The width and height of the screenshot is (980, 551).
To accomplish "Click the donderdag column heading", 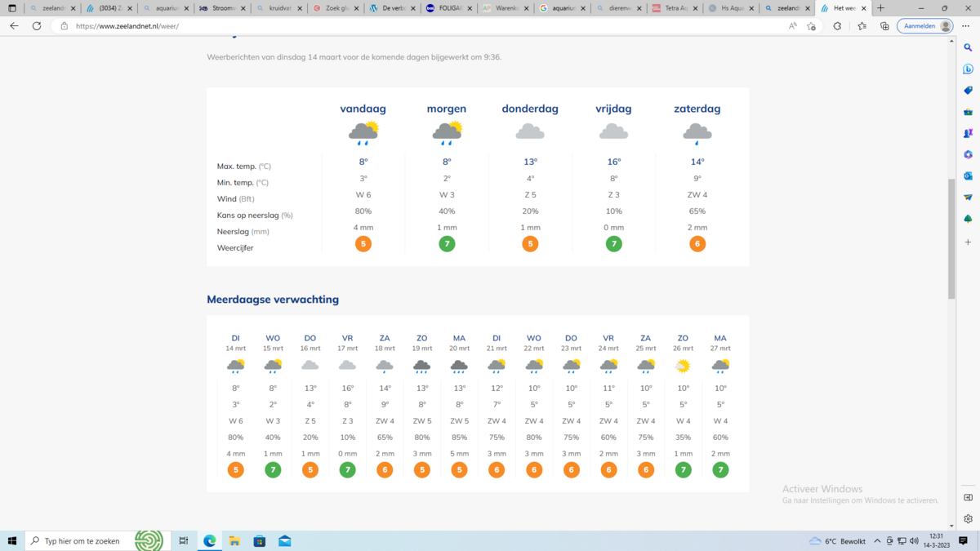I will pos(530,109).
